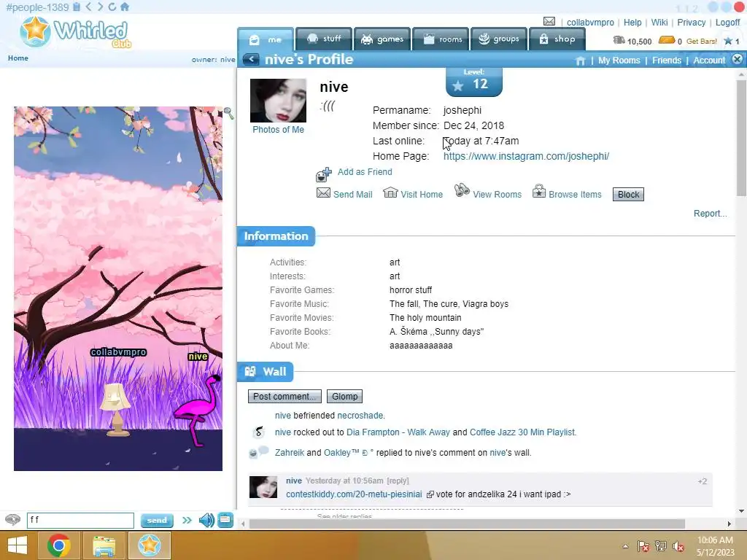Click the Block button
The height and width of the screenshot is (560, 747).
coord(628,194)
